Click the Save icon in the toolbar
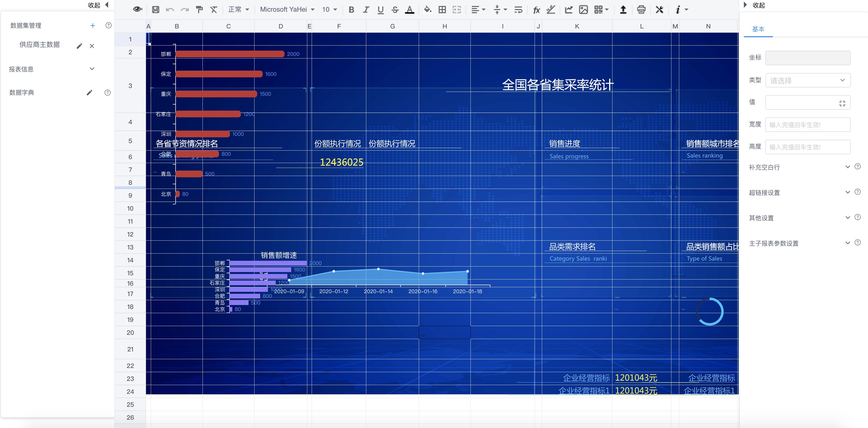The image size is (868, 428). pos(155,9)
